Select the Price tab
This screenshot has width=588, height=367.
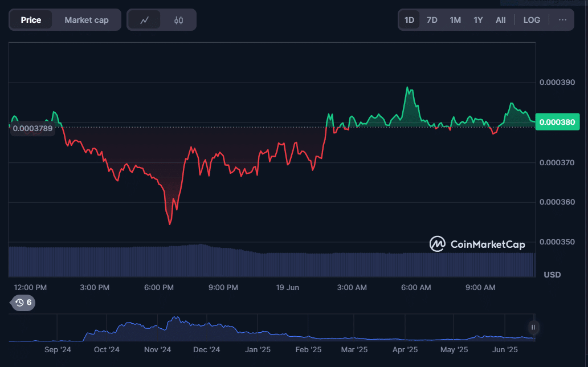(31, 20)
